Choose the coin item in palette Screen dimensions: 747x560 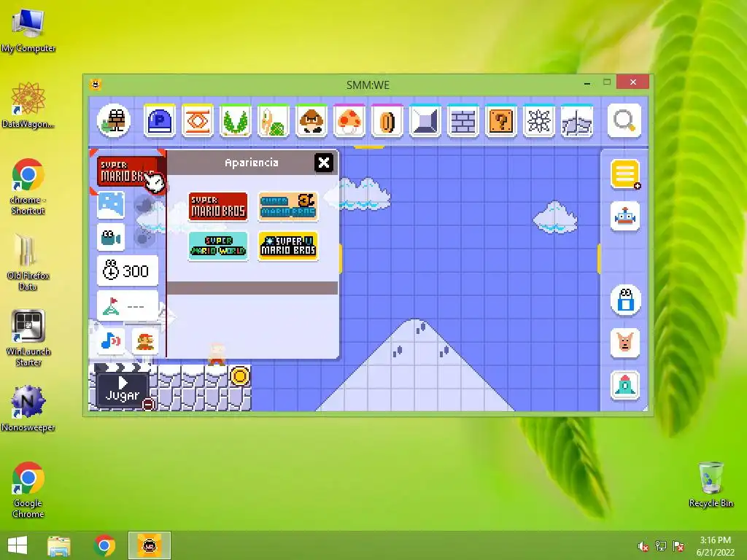(x=387, y=121)
